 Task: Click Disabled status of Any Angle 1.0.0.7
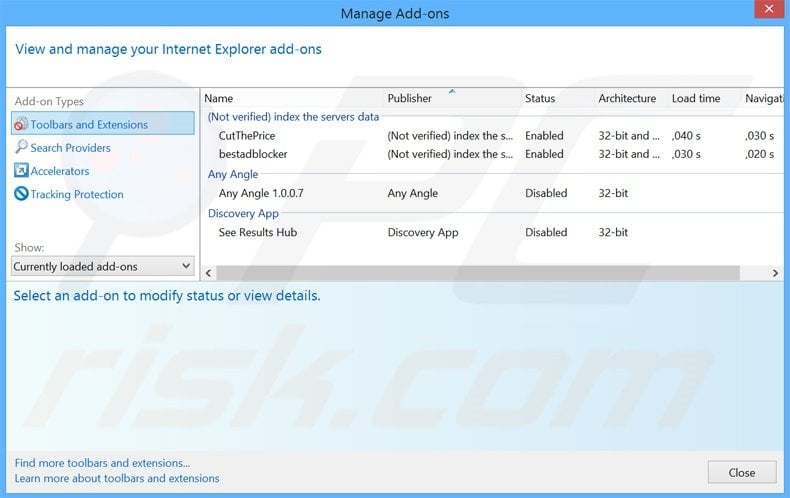[x=546, y=193]
